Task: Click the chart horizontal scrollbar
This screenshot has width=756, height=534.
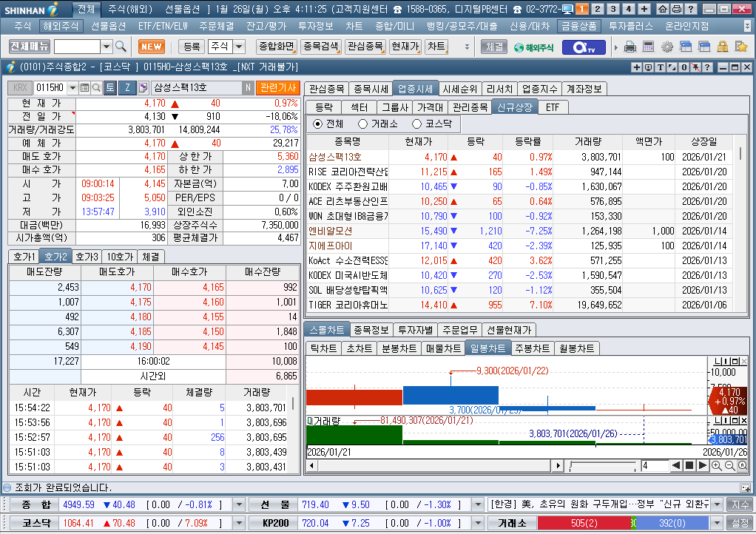Action: (x=436, y=465)
